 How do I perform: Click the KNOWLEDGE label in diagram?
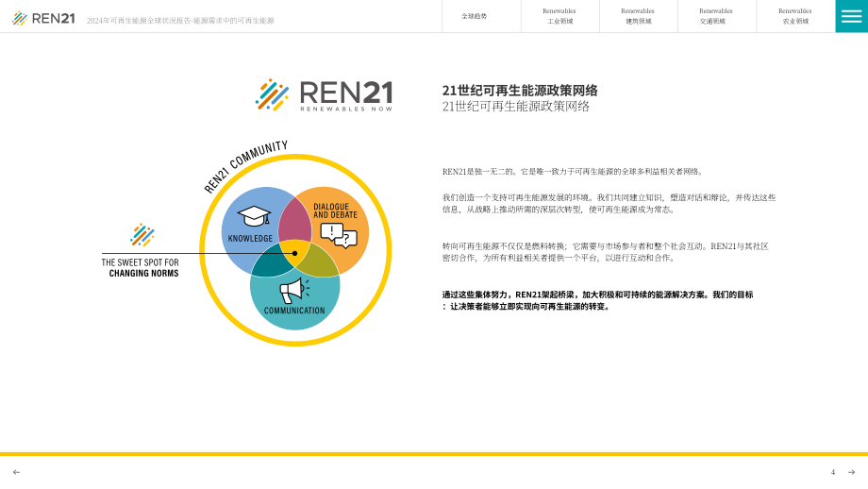click(x=250, y=238)
